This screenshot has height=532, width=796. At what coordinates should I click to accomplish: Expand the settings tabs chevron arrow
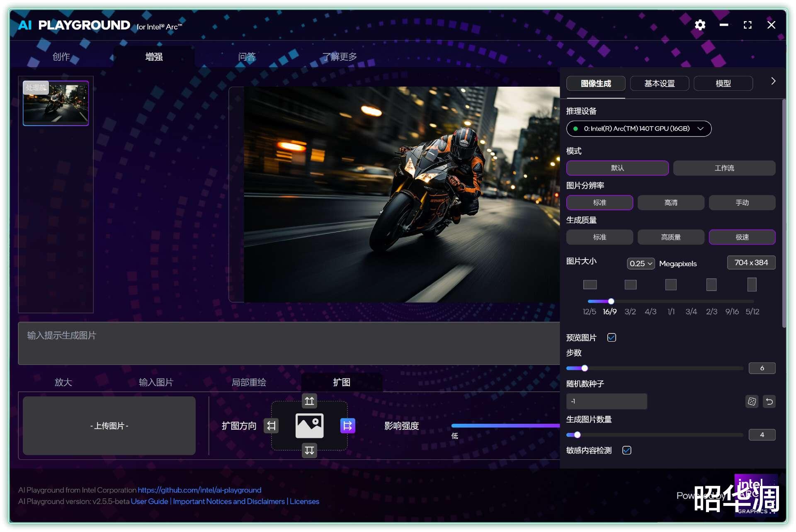point(773,81)
